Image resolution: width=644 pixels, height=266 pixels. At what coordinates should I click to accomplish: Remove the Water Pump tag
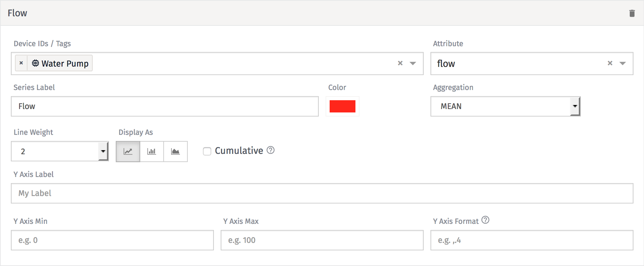click(x=21, y=63)
